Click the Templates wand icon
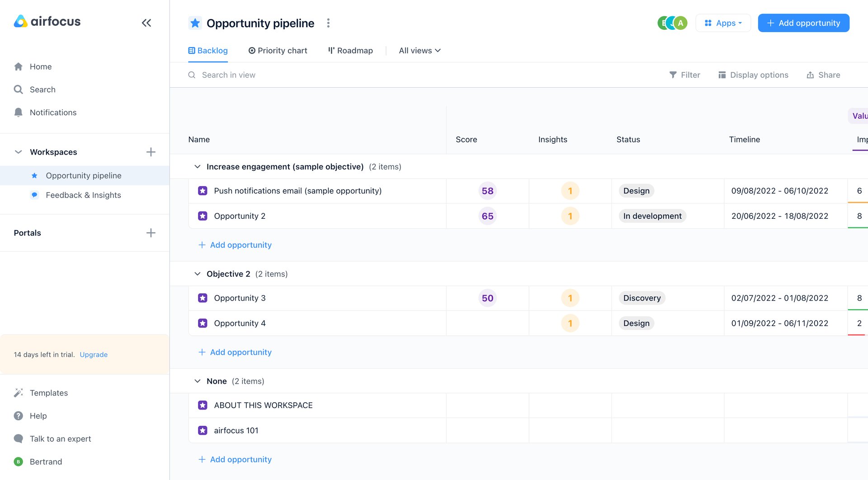The width and height of the screenshot is (868, 480). pos(19,392)
